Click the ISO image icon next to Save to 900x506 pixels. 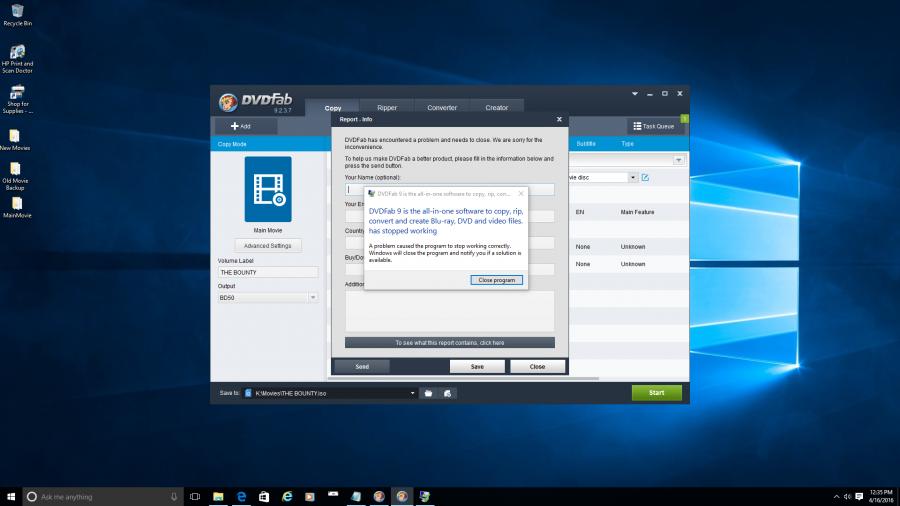[x=447, y=393]
